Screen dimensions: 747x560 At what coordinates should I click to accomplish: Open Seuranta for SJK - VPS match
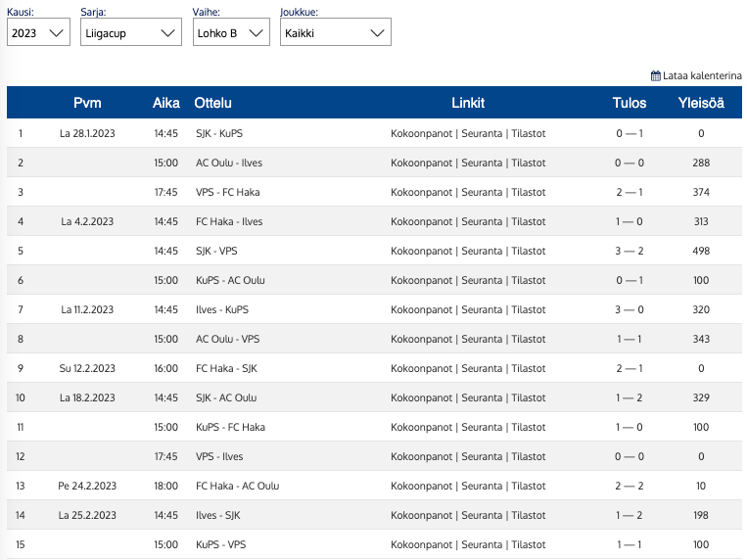pos(483,251)
